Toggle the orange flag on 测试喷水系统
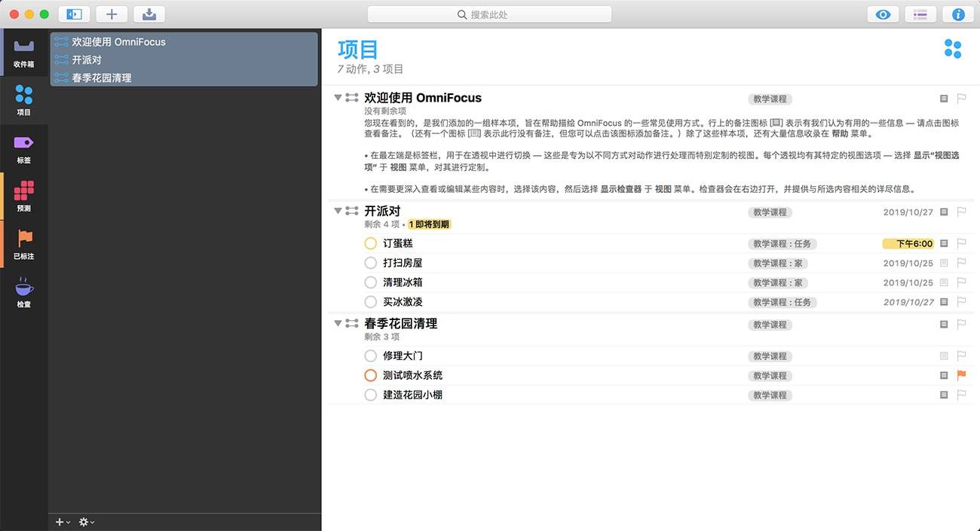Image resolution: width=980 pixels, height=531 pixels. tap(961, 375)
